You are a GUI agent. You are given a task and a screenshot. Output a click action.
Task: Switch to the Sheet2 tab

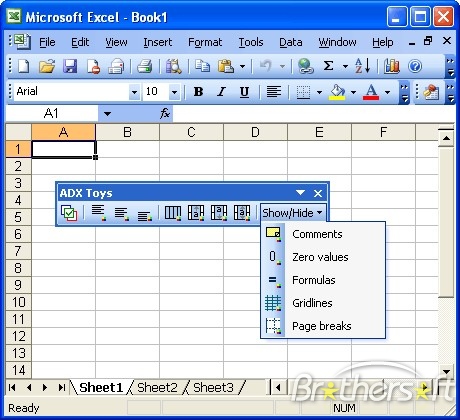tap(157, 388)
